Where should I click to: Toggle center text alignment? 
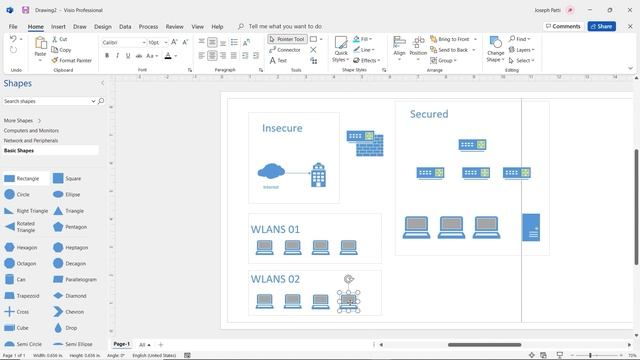click(212, 56)
